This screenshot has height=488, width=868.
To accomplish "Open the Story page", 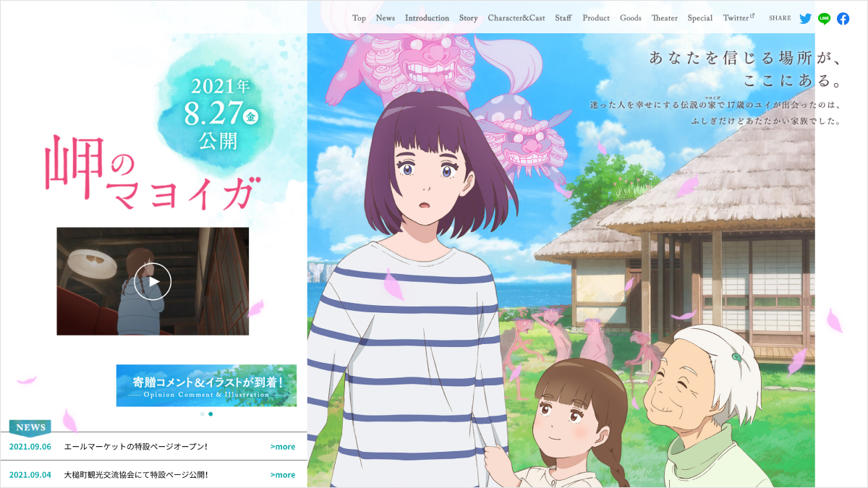I will point(469,18).
